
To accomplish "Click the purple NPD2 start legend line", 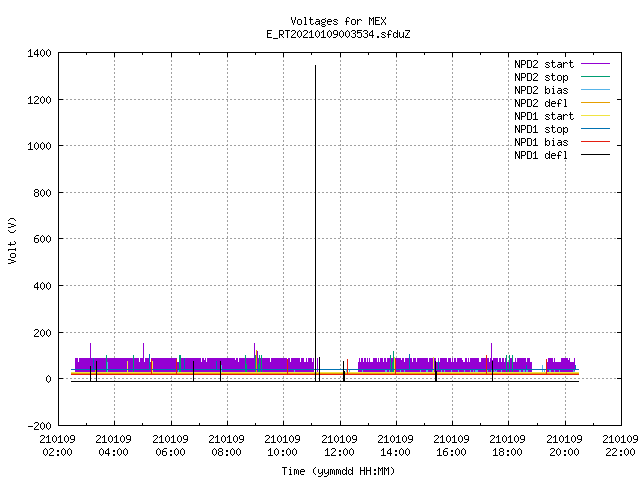I will point(595,64).
